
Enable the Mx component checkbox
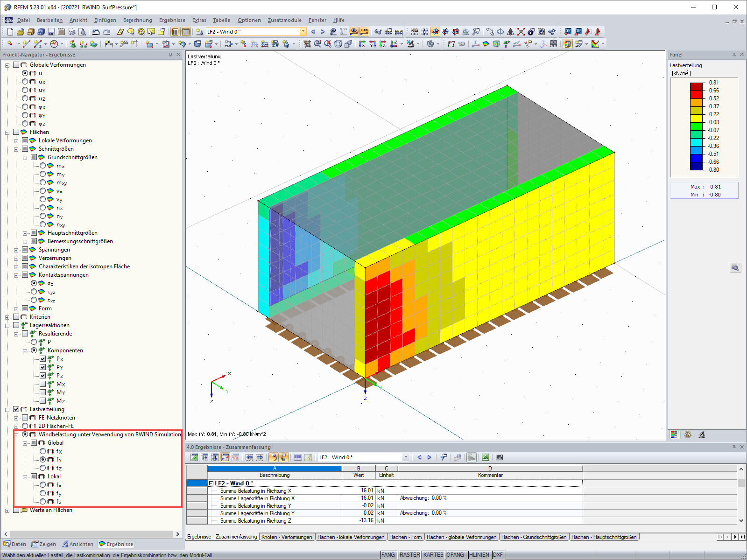pyautogui.click(x=43, y=384)
